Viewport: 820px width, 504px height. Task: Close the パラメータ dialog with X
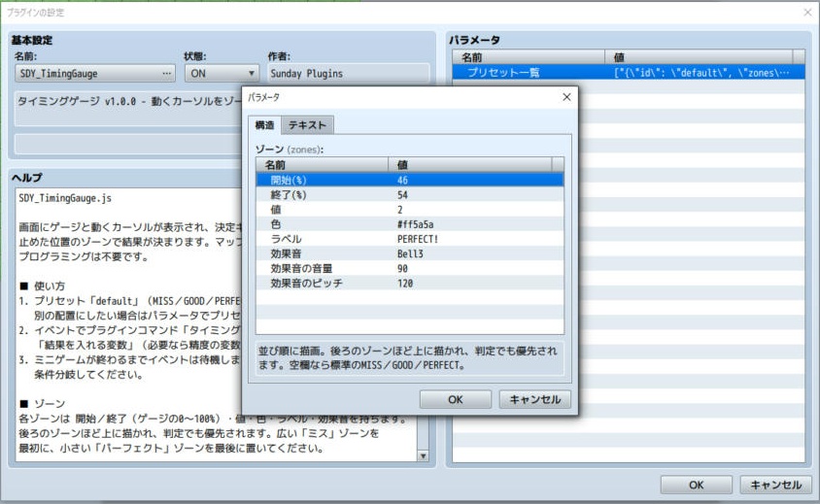pos(566,97)
